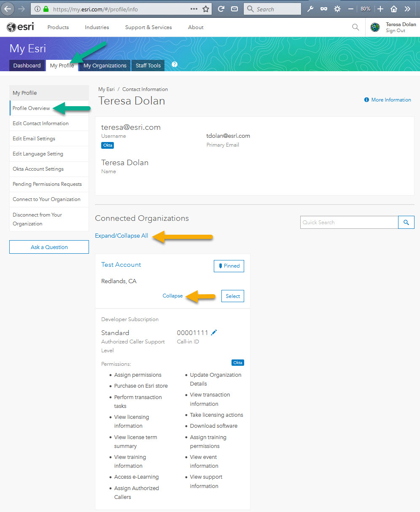Edit Call-in ID with pencil icon
This screenshot has width=420, height=512.
214,332
